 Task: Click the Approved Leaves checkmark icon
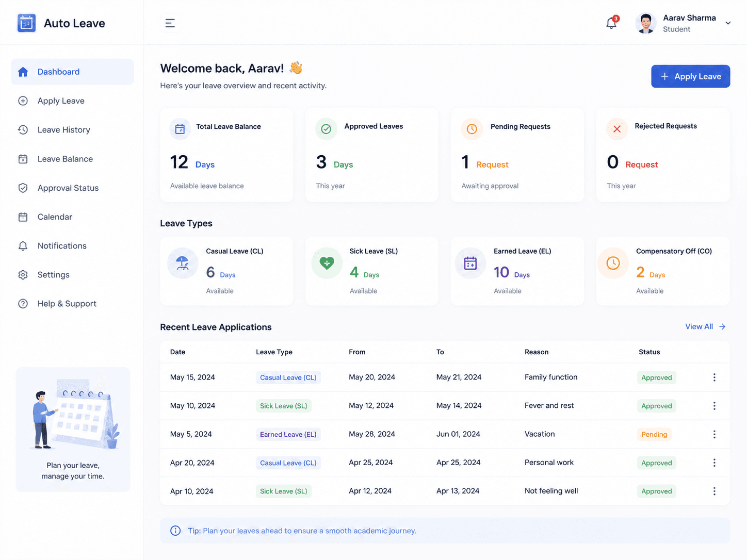click(326, 129)
